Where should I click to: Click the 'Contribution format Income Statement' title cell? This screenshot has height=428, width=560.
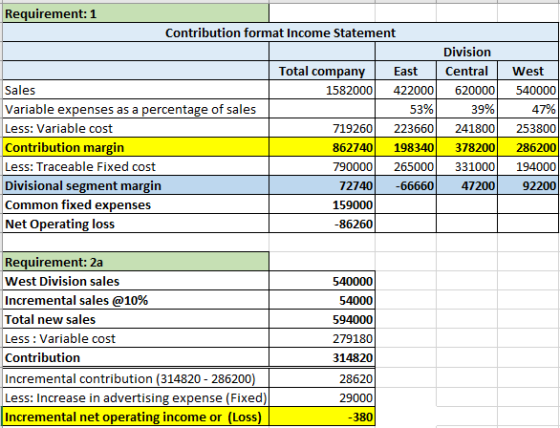click(280, 33)
